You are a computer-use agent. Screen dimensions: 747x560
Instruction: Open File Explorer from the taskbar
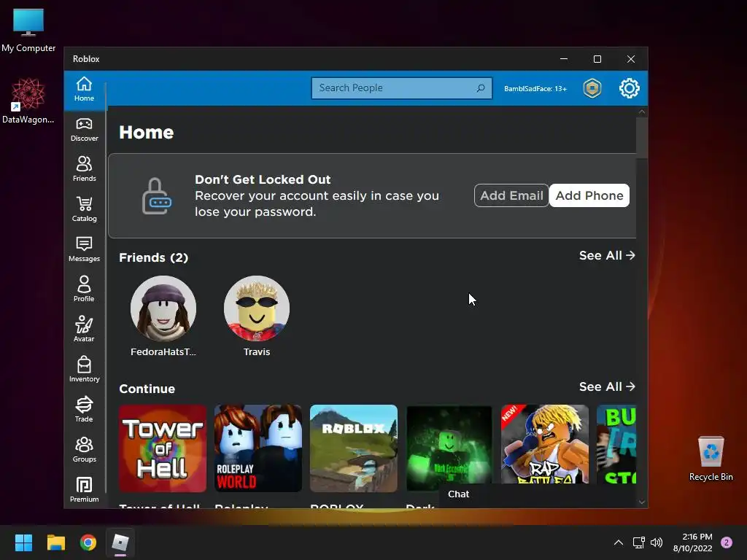pyautogui.click(x=55, y=542)
